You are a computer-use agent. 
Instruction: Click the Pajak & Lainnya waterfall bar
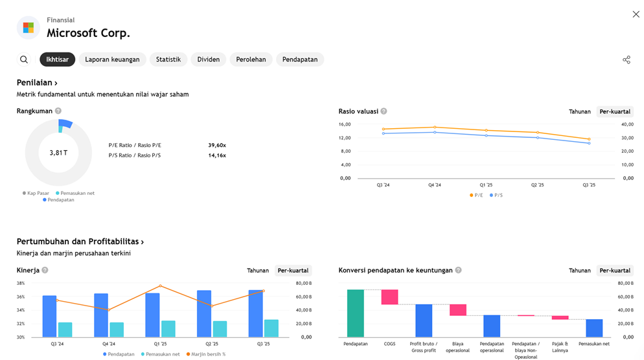[560, 317]
